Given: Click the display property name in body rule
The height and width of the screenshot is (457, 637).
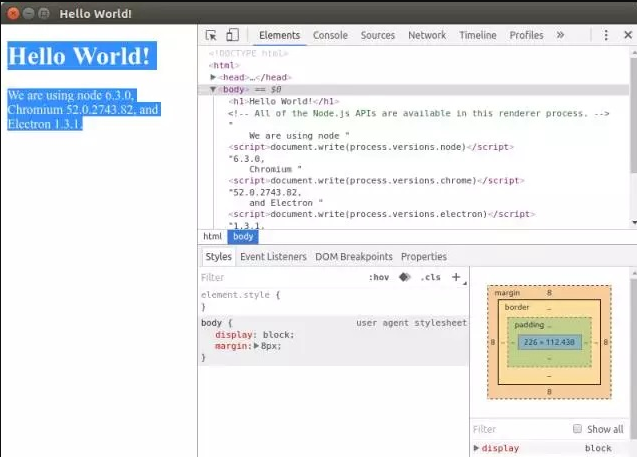Looking at the screenshot, I should 234,335.
